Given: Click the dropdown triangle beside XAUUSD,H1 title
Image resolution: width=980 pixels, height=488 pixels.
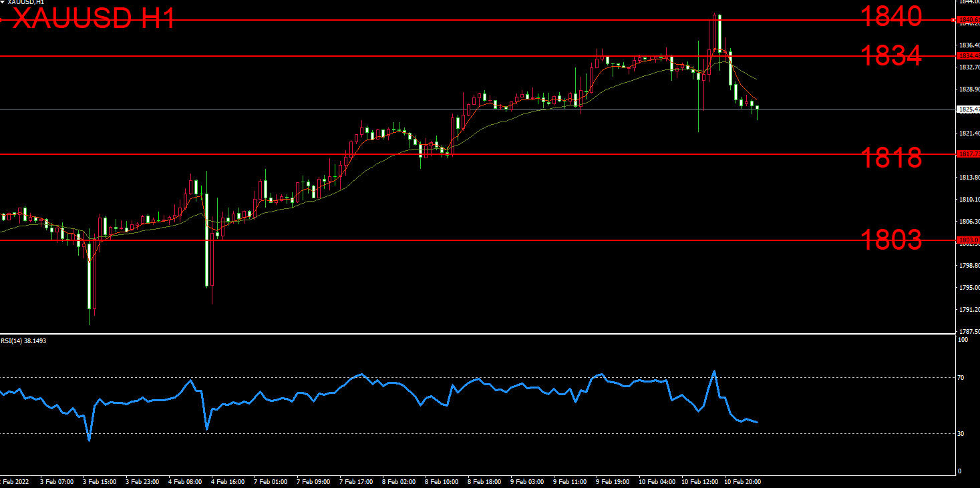Looking at the screenshot, I should click(3, 3).
